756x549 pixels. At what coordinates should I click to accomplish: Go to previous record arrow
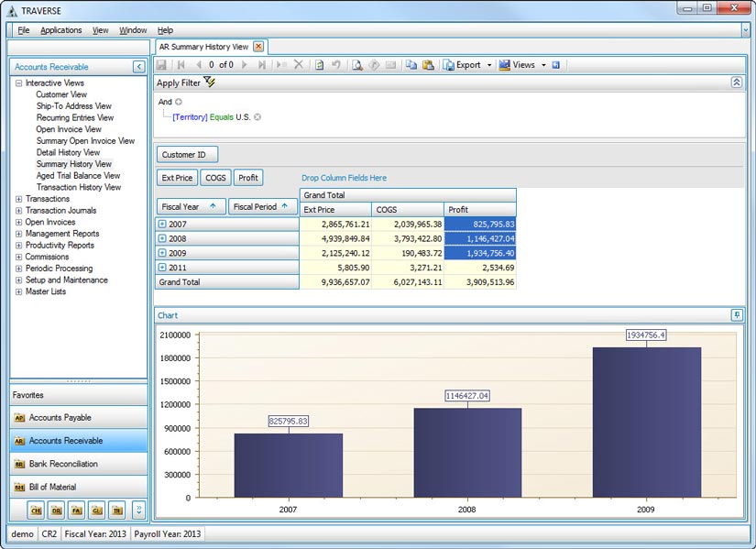tap(198, 65)
